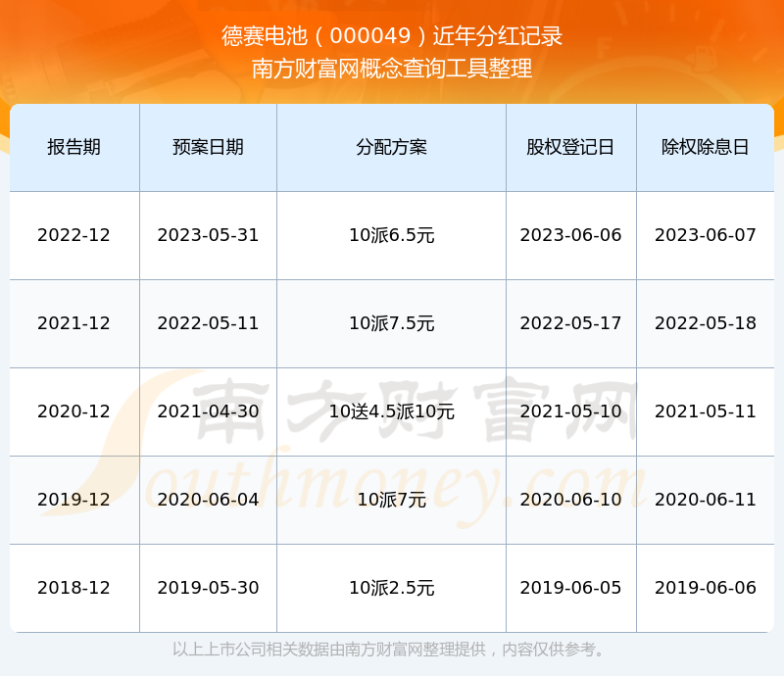
Task: Click report period cell 2020-12
Action: click(x=73, y=411)
